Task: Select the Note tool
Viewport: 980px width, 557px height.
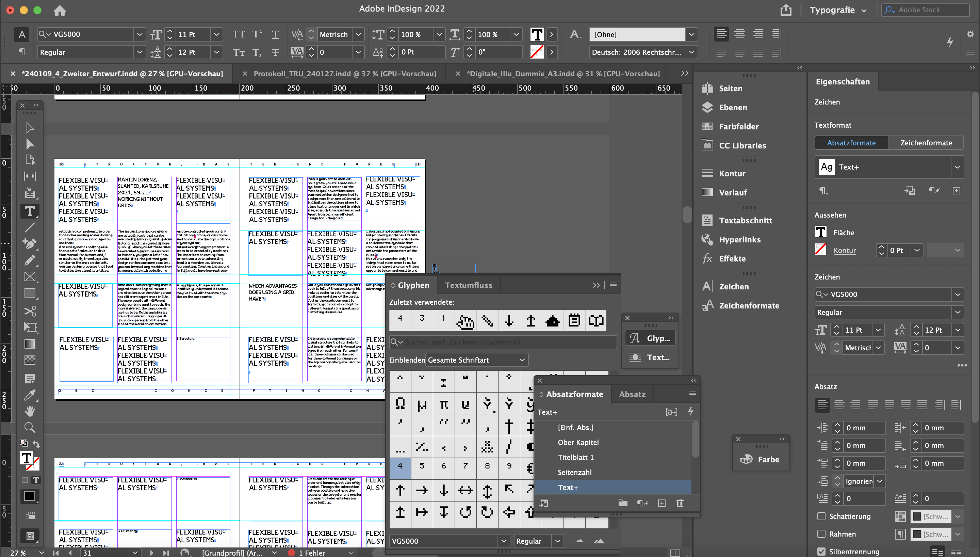Action: [30, 379]
